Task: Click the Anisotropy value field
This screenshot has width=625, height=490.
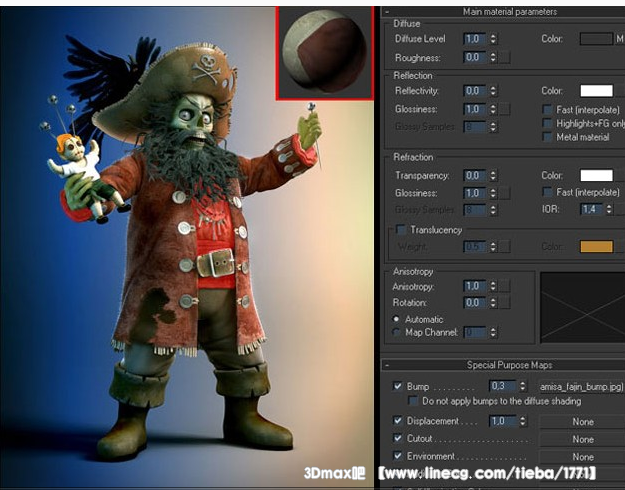Action: (x=475, y=286)
